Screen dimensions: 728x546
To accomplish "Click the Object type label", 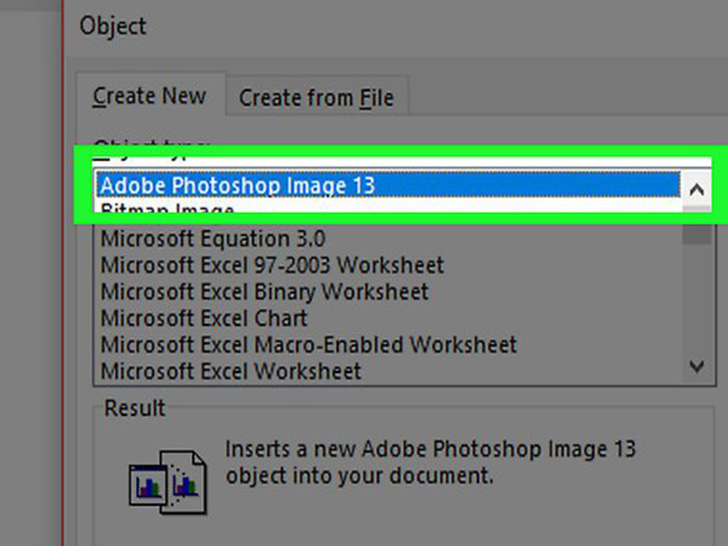I will [x=150, y=146].
